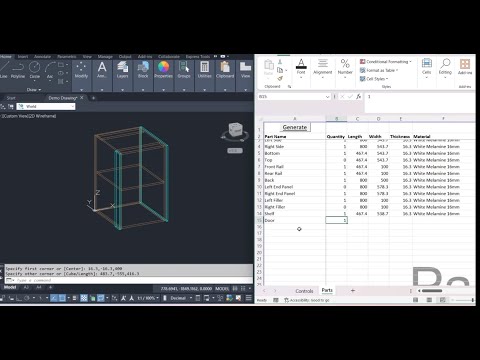The image size is (480, 360).
Task: Open Cell Styles dropdown
Action: pyautogui.click(x=374, y=79)
